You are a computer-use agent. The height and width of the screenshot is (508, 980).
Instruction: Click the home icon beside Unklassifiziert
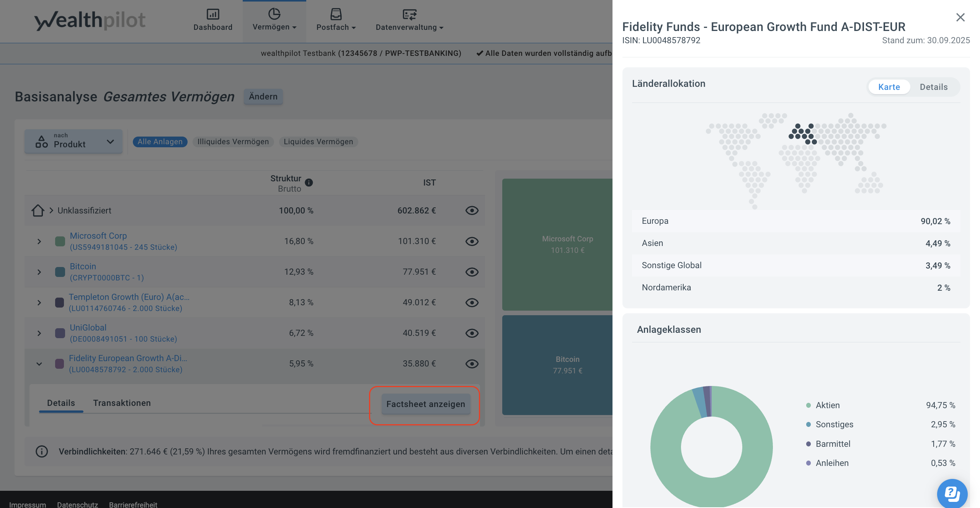[x=38, y=210]
